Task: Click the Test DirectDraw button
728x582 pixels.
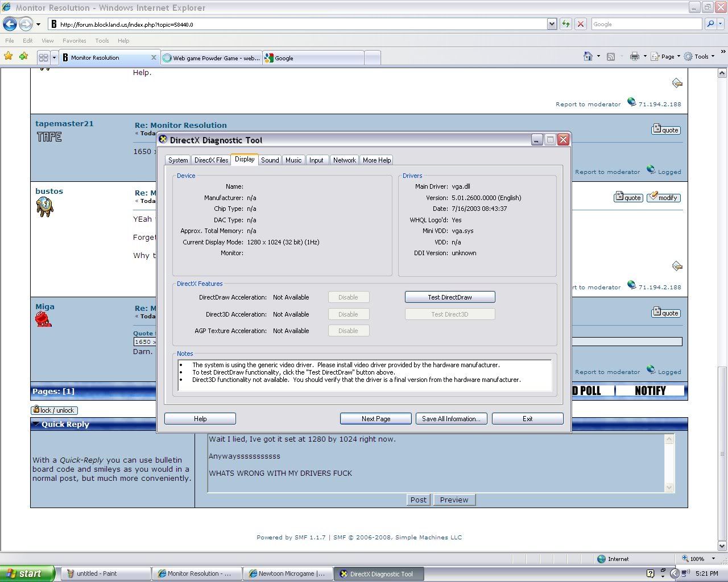Action: pyautogui.click(x=449, y=297)
